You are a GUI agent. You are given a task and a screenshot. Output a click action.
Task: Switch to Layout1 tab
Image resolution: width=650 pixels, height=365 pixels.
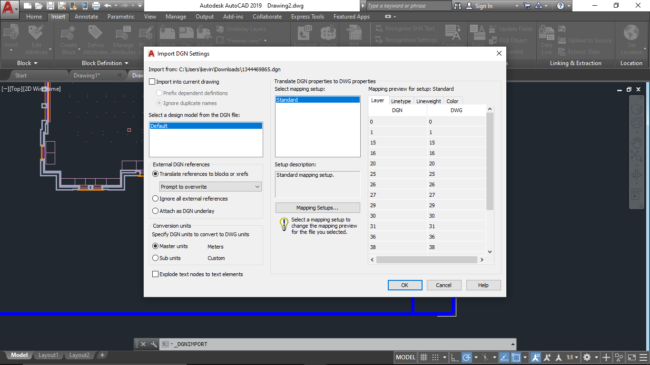49,355
